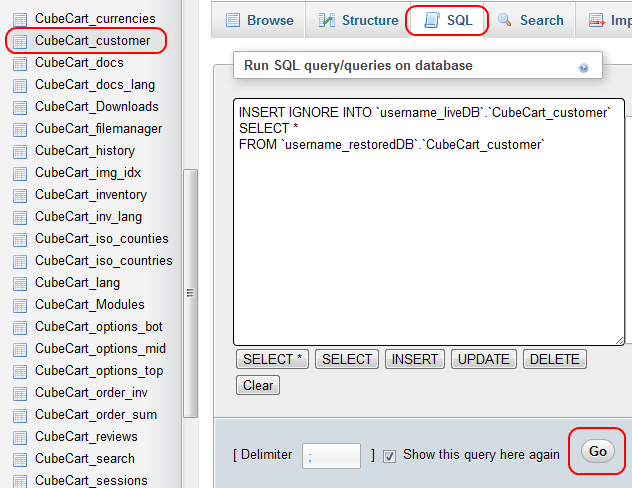This screenshot has height=488, width=632.
Task: Open the CubeCart_inventory table link
Action: (91, 195)
